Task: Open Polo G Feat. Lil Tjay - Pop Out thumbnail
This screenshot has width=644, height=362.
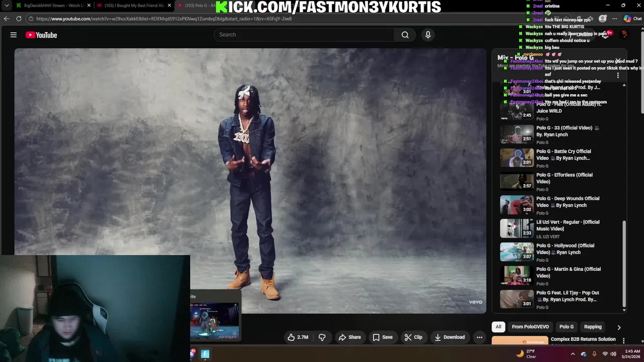Action: point(517,299)
